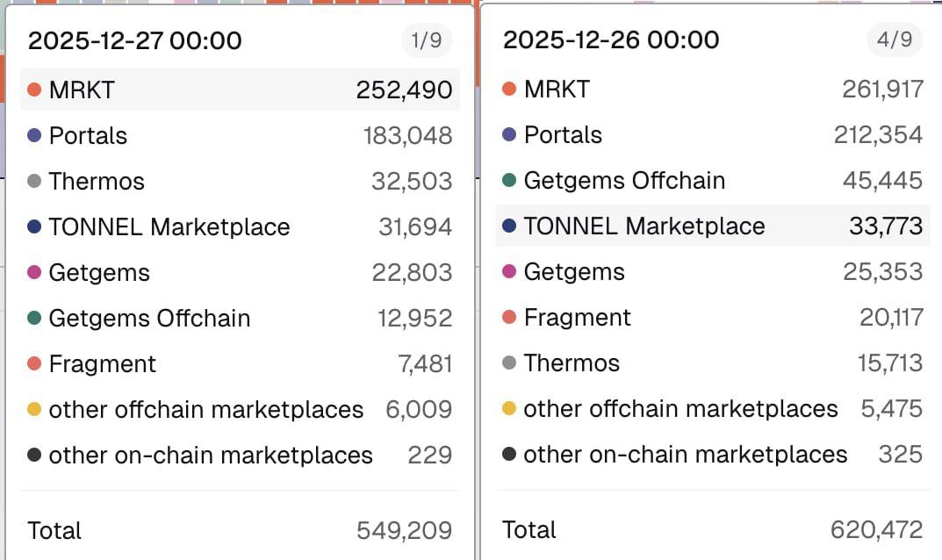942x560 pixels.
Task: Click the Thermos label showing 15,713
Action: [572, 363]
